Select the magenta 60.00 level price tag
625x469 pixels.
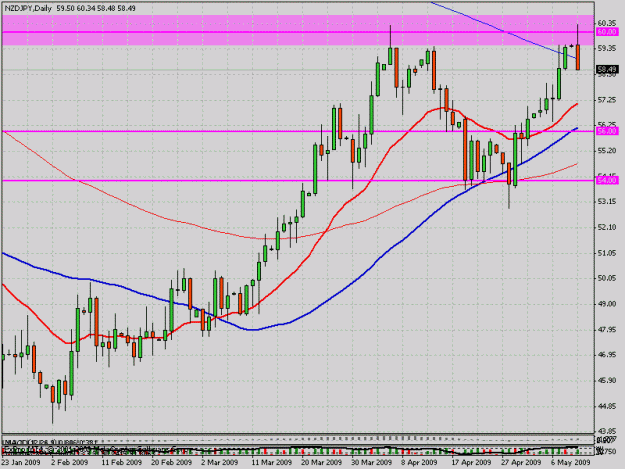pos(607,32)
